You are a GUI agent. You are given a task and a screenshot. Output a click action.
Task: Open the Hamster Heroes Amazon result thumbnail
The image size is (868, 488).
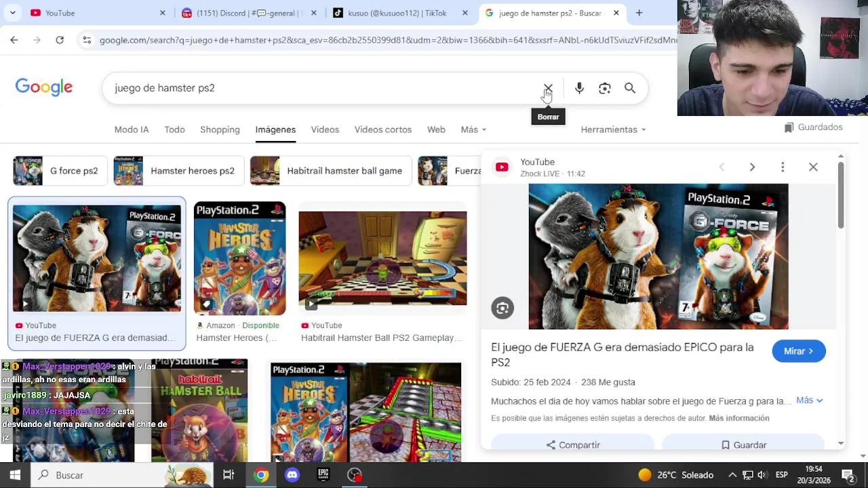click(239, 258)
